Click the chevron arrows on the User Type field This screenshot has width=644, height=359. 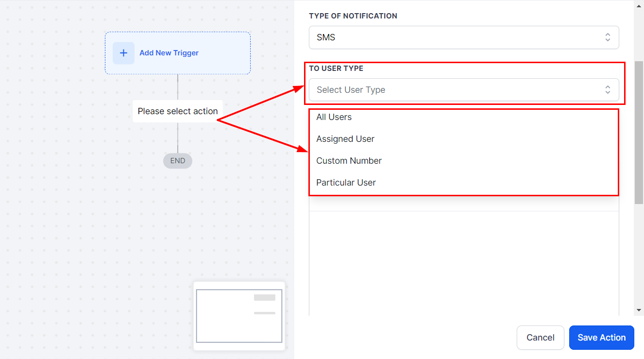tap(608, 90)
